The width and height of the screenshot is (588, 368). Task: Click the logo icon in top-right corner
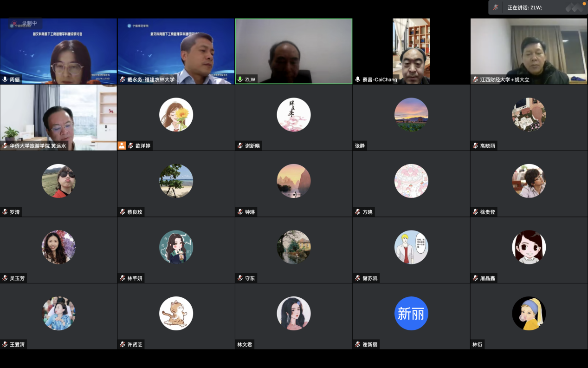[x=575, y=7]
